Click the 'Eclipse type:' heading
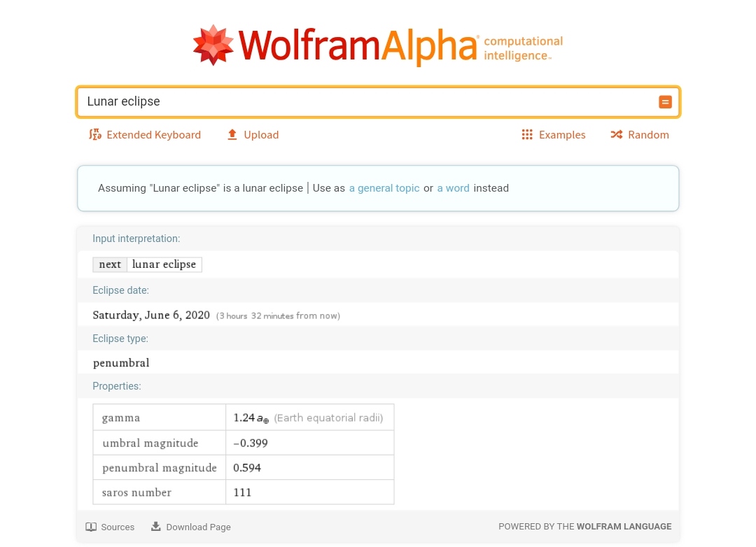The height and width of the screenshot is (547, 756). [x=120, y=339]
